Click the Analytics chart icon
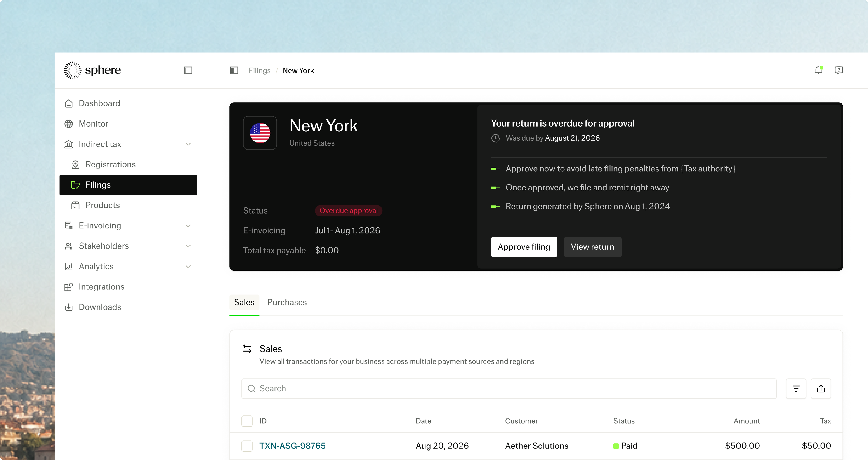 tap(69, 266)
